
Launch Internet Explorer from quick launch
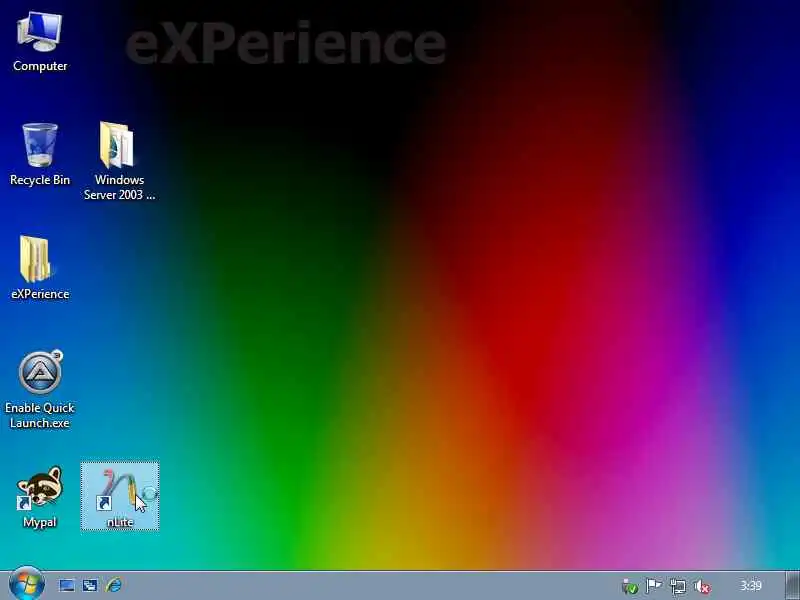114,585
